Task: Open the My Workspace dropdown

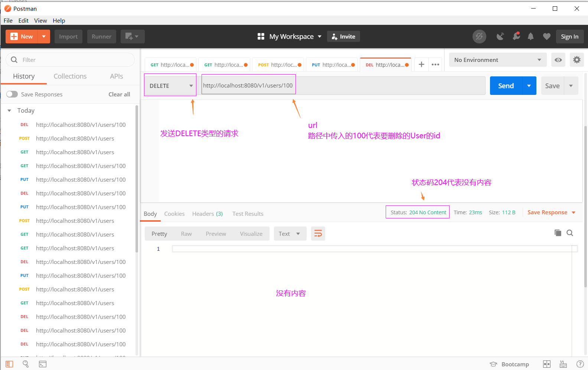Action: pyautogui.click(x=295, y=36)
